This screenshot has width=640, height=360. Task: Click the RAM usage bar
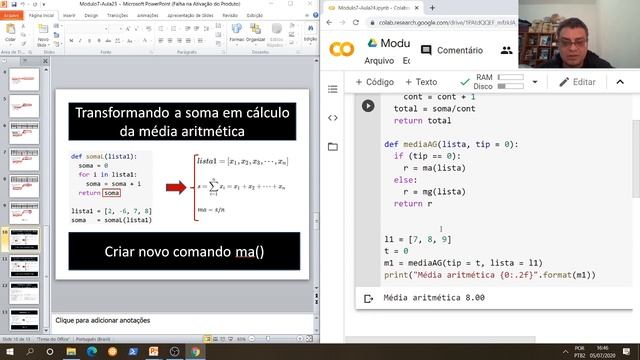click(511, 77)
